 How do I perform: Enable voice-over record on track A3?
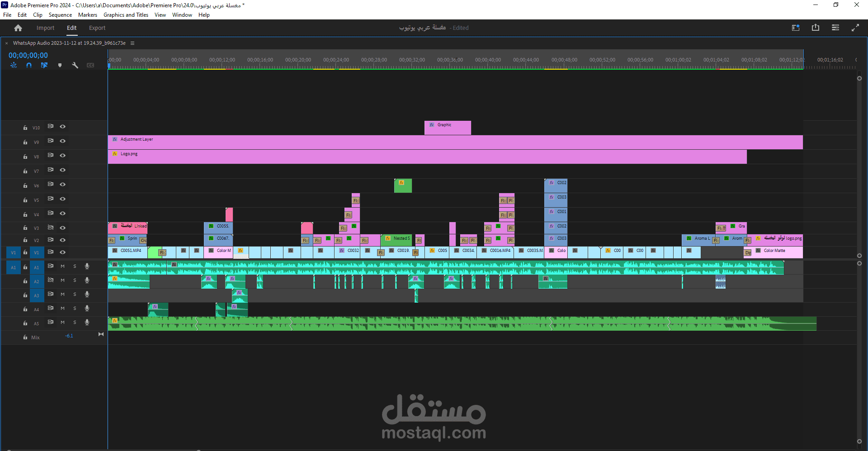coord(87,294)
